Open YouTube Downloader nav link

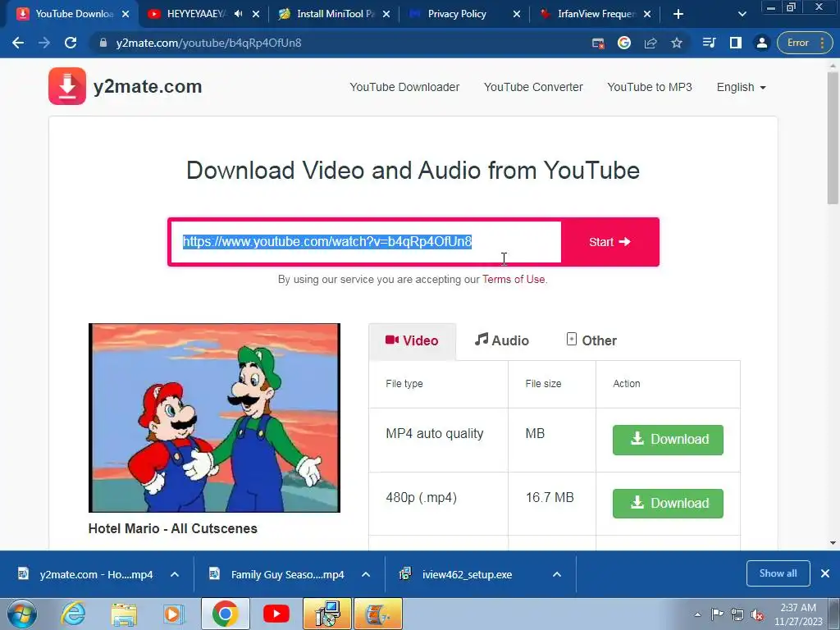coord(404,87)
